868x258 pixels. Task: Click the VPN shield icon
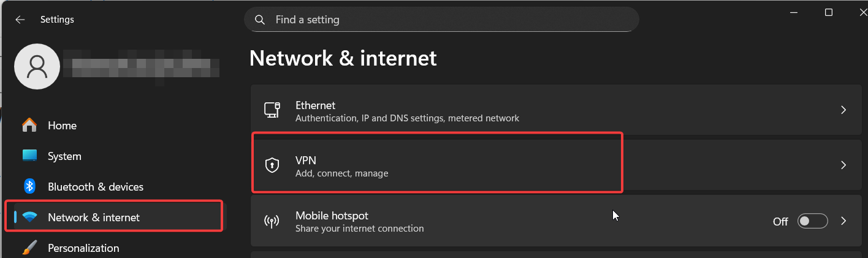coord(272,165)
